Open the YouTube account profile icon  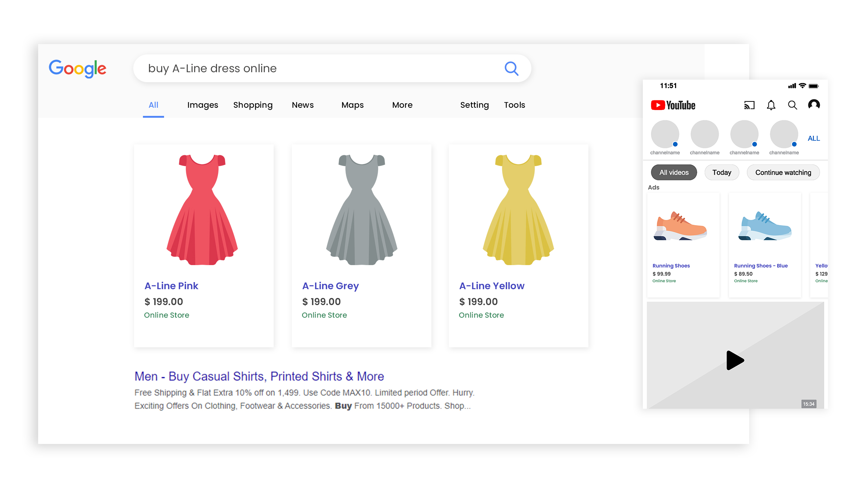814,105
